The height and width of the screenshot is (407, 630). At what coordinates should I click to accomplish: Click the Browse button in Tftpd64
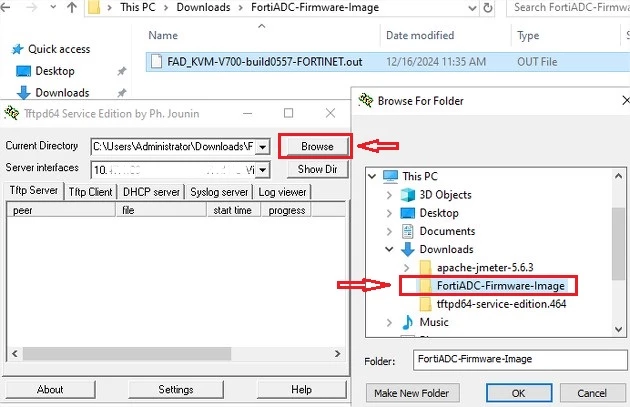point(315,146)
